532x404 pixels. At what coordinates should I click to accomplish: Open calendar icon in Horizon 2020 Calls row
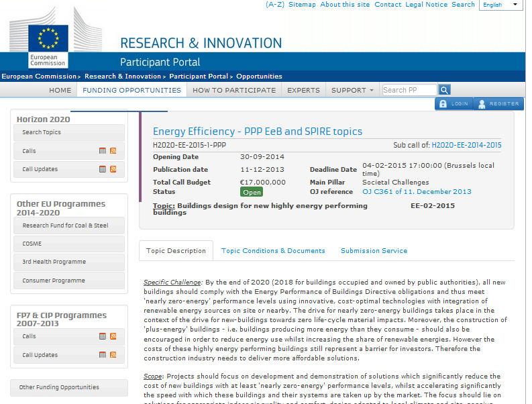103,151
